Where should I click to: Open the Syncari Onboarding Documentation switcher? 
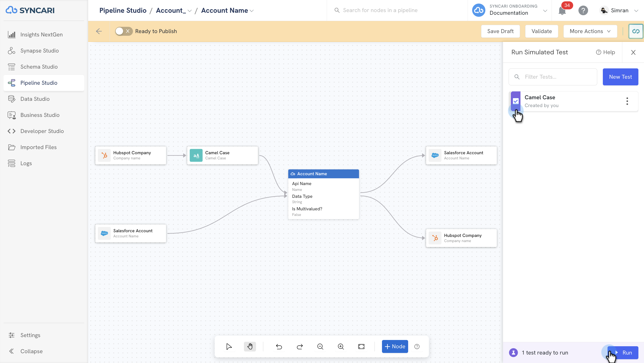point(510,10)
